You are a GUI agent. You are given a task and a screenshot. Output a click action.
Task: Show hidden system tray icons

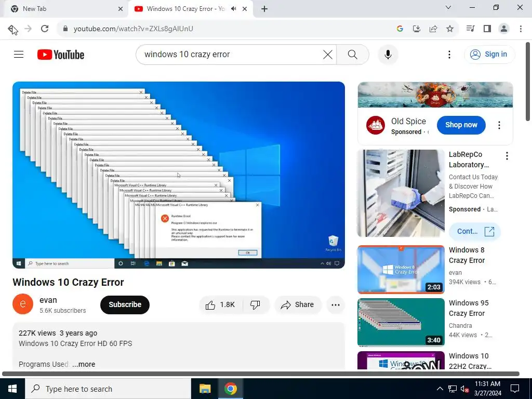(x=440, y=389)
